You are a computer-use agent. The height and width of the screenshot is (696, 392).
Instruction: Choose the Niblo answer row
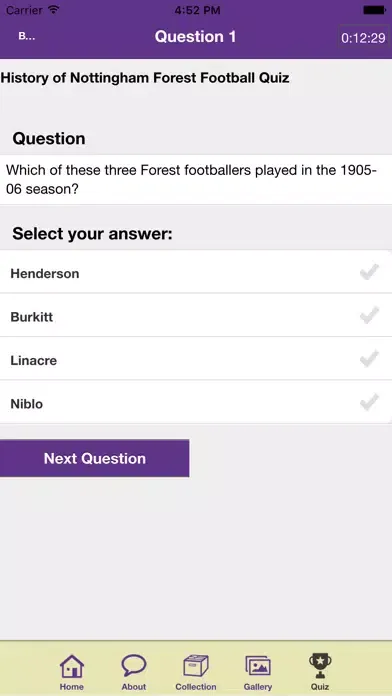click(x=196, y=402)
